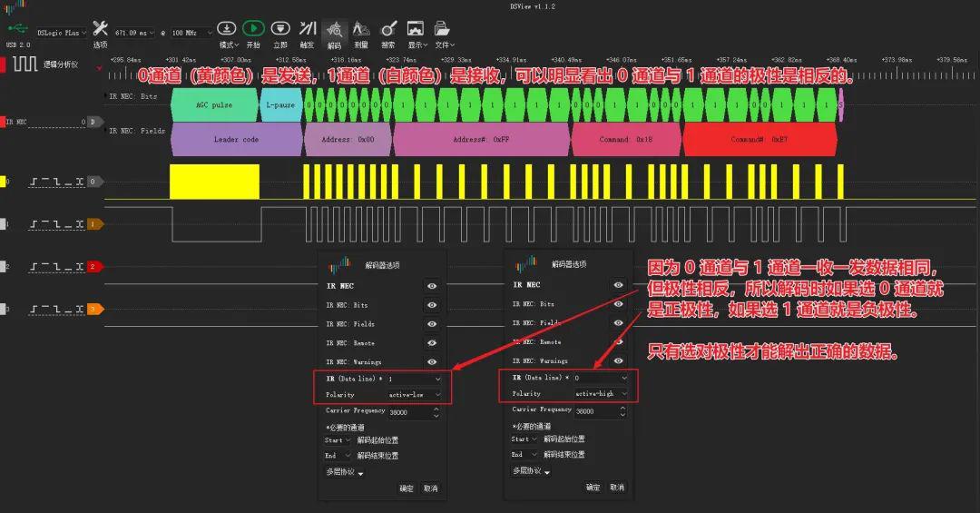
Task: Toggle IR NEC: Bits eye in right dialog
Action: click(x=618, y=304)
